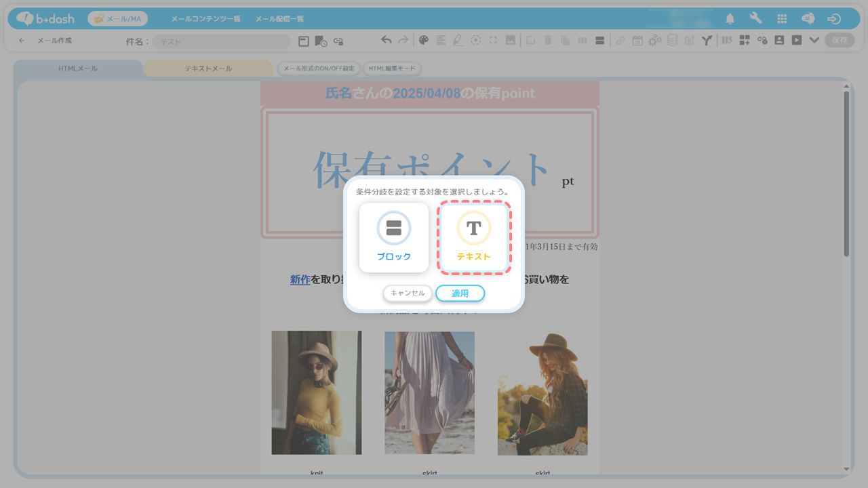
Task: Click the database cylinder icon
Action: 672,41
